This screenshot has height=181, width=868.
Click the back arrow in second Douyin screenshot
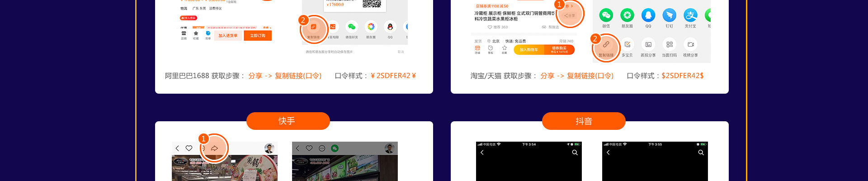[608, 152]
